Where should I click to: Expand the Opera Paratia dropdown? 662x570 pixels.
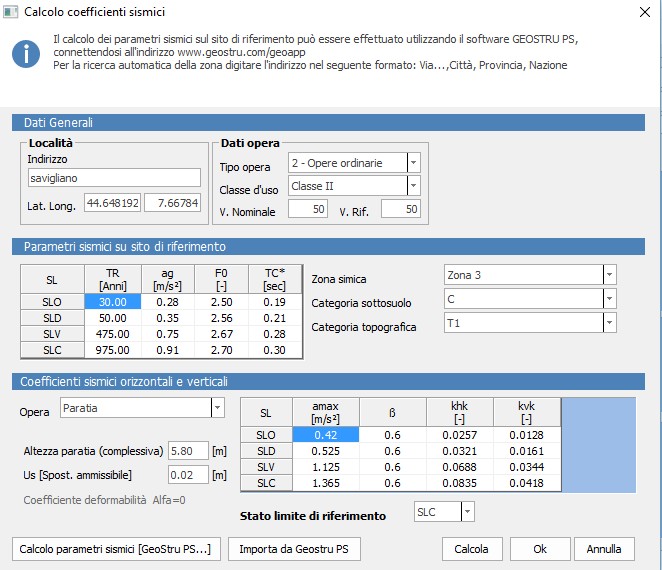click(x=217, y=408)
